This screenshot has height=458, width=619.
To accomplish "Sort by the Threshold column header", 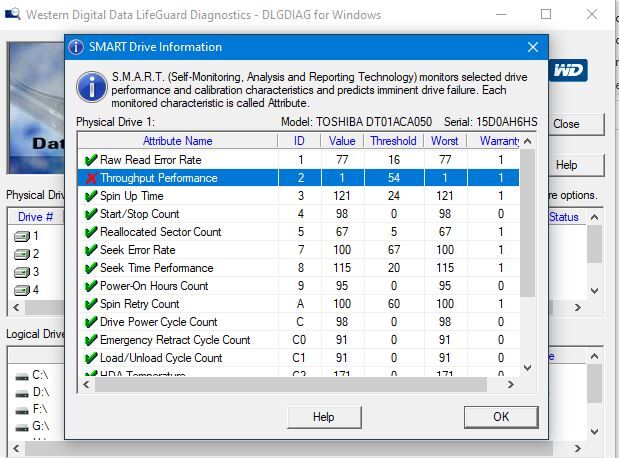I will 394,141.
